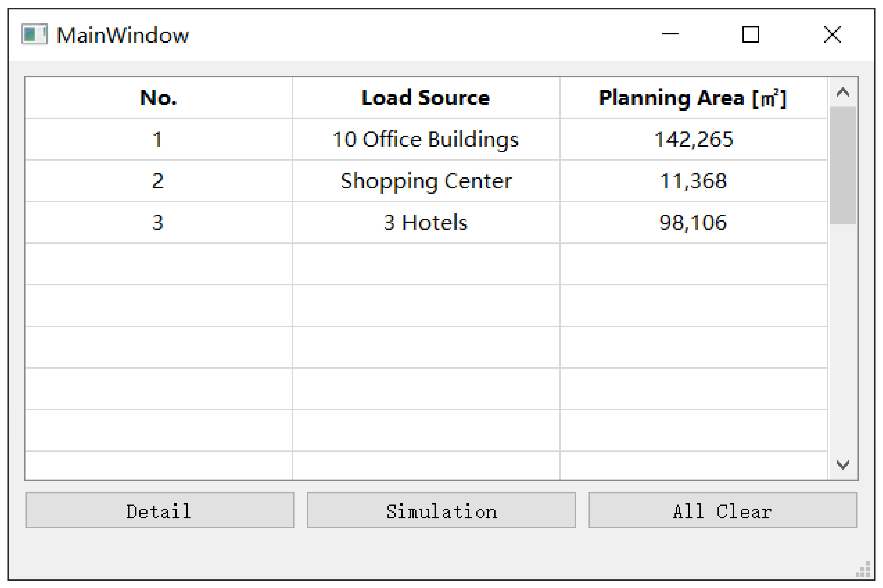Click the Planning Area column header
The width and height of the screenshot is (883, 588).
[693, 98]
